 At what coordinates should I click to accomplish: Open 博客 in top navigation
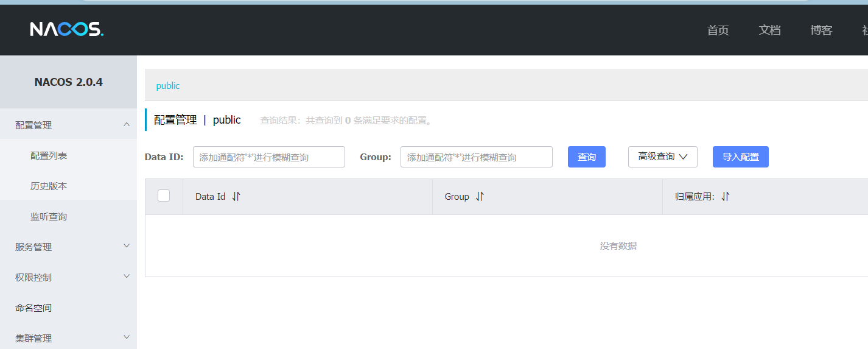click(x=822, y=30)
